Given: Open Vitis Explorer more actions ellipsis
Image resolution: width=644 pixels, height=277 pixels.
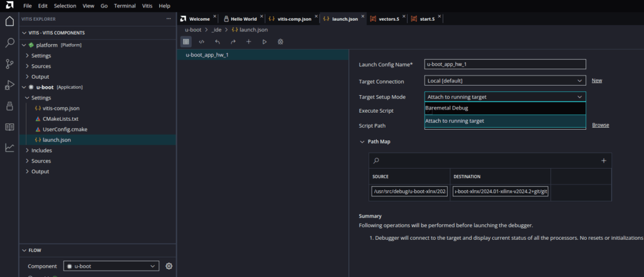Looking at the screenshot, I should coord(169,19).
